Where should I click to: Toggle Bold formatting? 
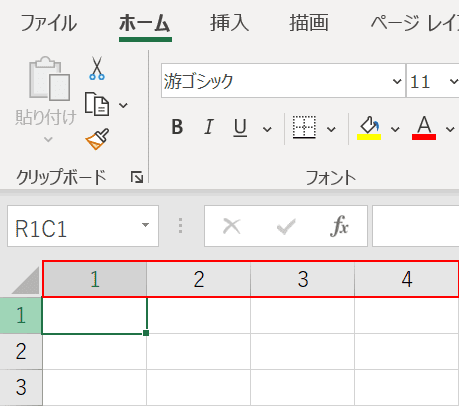point(177,127)
